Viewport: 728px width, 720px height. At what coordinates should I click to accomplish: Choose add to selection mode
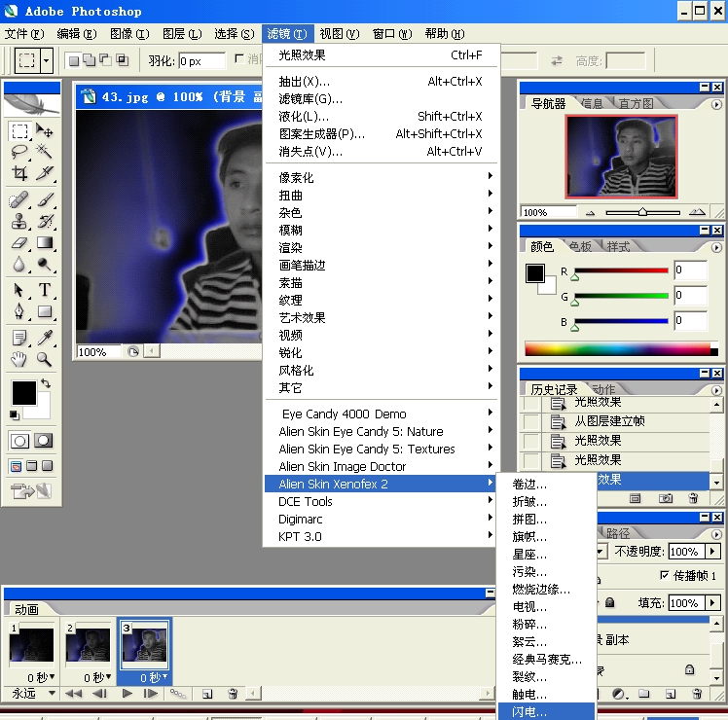coord(90,60)
